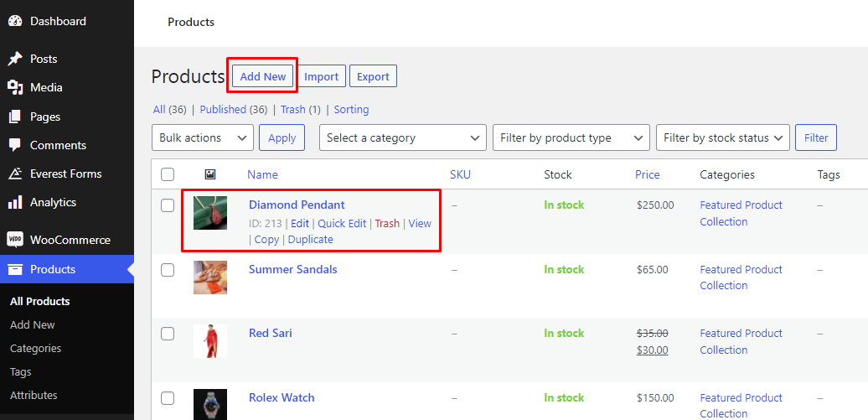Image resolution: width=868 pixels, height=420 pixels.
Task: Open the Add New submenu item
Action: pos(33,324)
